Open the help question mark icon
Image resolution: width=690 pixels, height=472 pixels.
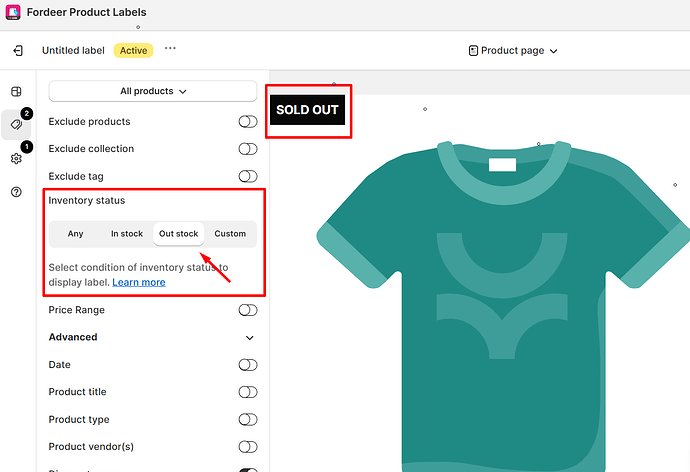[16, 192]
